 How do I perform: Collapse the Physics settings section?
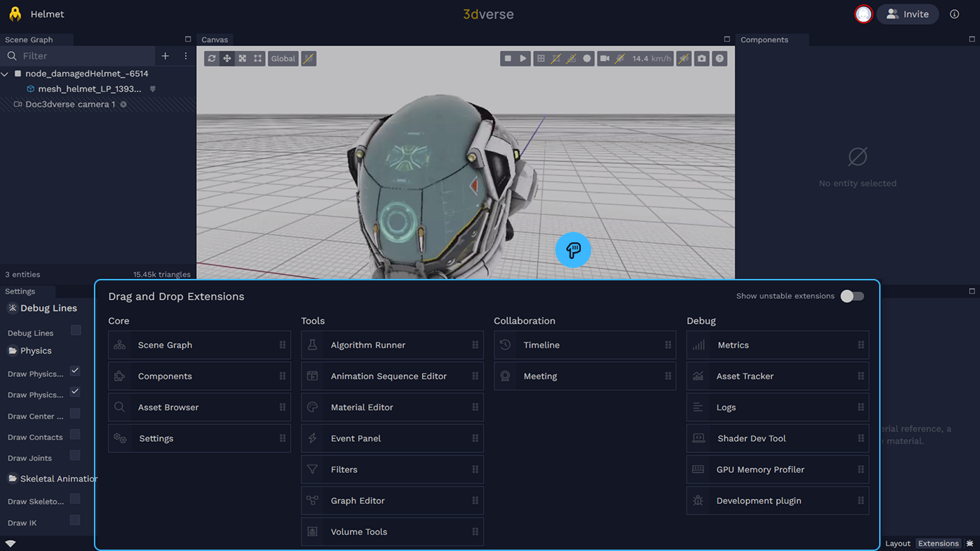point(12,351)
